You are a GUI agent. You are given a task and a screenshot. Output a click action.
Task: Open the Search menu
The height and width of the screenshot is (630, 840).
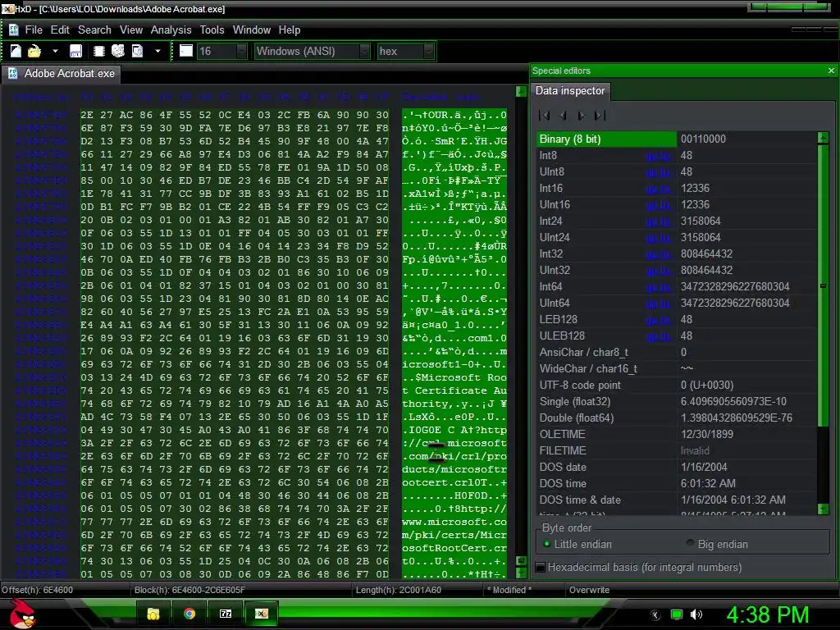tap(94, 30)
